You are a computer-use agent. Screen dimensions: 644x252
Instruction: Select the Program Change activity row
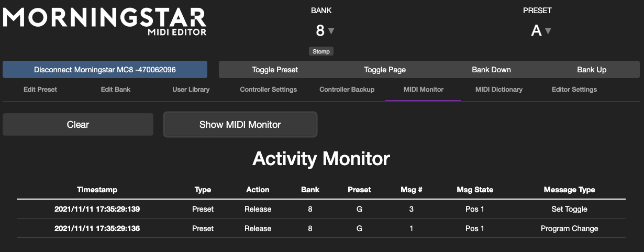pos(321,228)
